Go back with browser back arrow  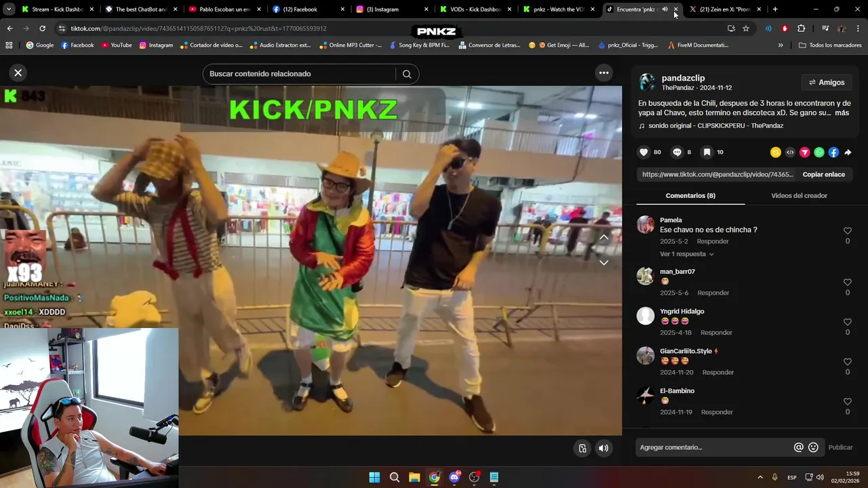pyautogui.click(x=9, y=28)
